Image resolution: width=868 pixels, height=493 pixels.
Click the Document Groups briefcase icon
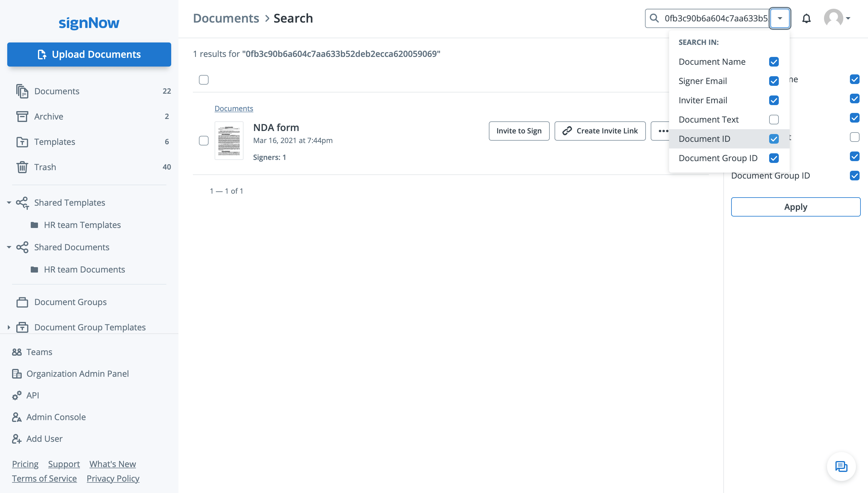pyautogui.click(x=22, y=302)
